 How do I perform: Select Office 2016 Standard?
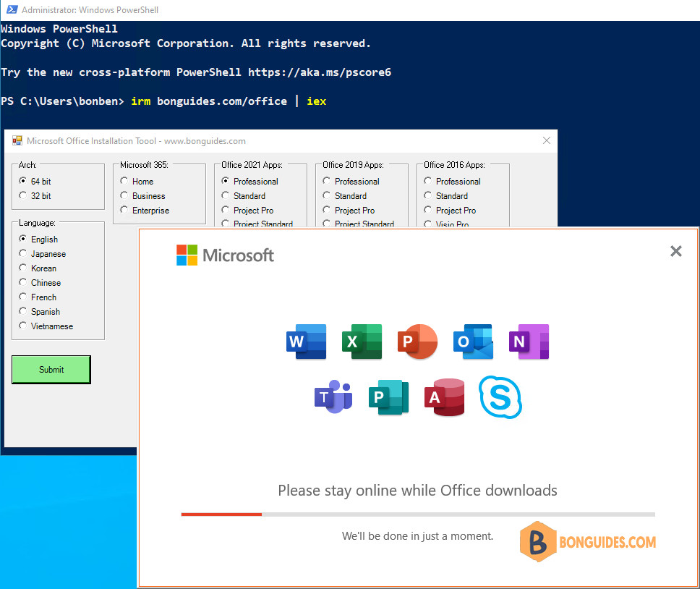click(446, 195)
